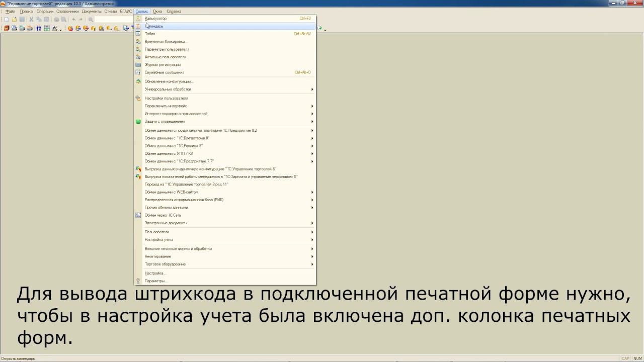
Task: Open the Окна menu
Action: [157, 11]
